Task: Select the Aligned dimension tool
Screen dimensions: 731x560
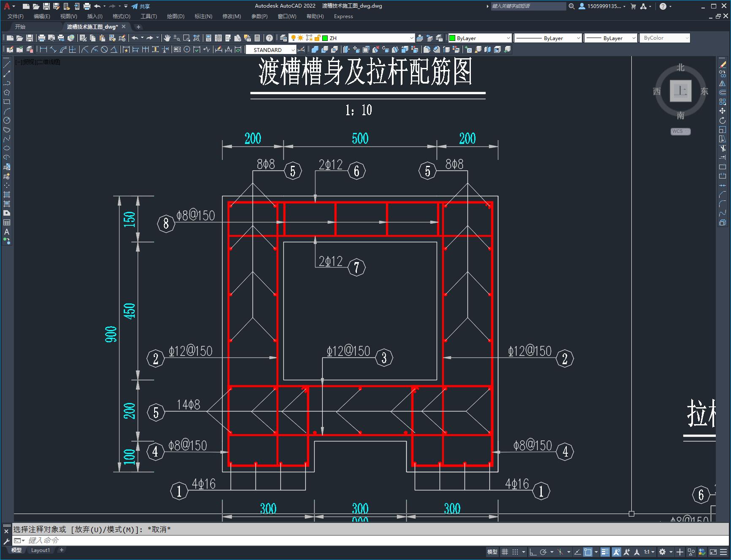Action: (53, 49)
